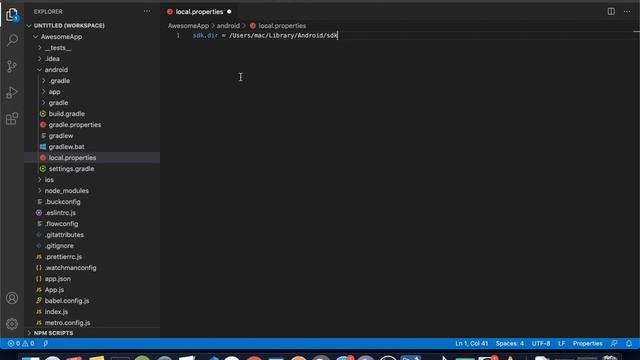Collapse the Untitled (Workspace) section
This screenshot has width=640, height=360.
[x=69, y=26]
